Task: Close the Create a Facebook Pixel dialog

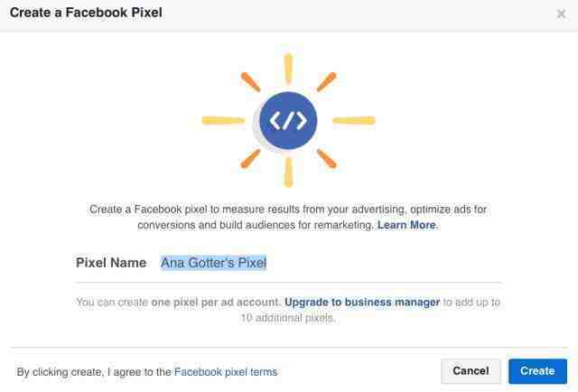Action: click(561, 14)
